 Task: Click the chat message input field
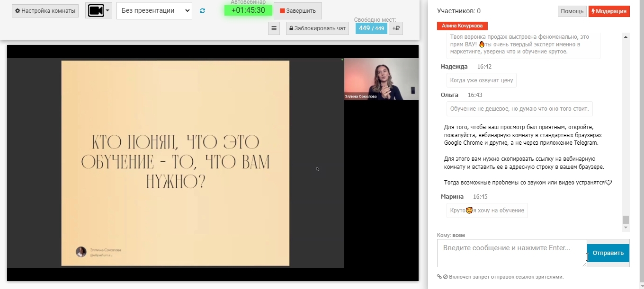pyautogui.click(x=511, y=253)
